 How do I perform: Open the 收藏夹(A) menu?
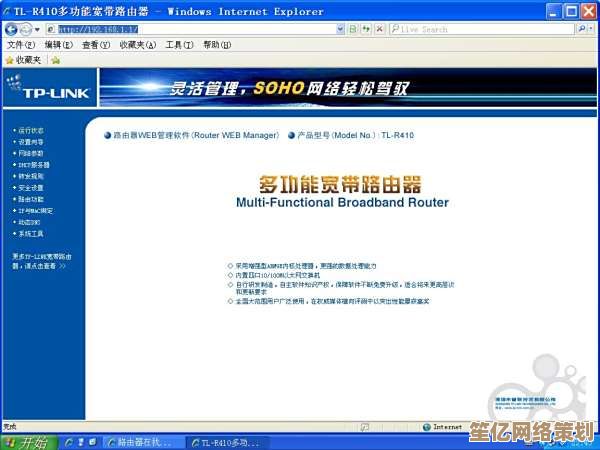[138, 45]
